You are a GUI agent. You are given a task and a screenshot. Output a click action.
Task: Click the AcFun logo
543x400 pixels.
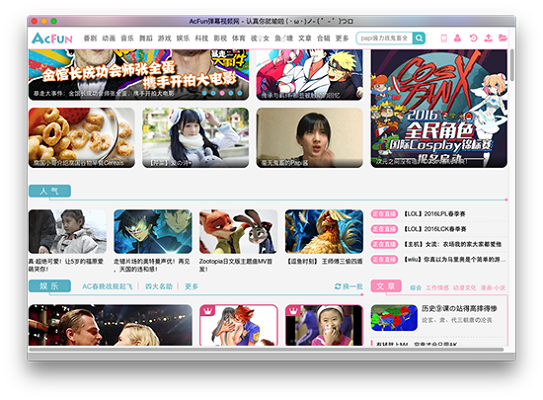(52, 38)
